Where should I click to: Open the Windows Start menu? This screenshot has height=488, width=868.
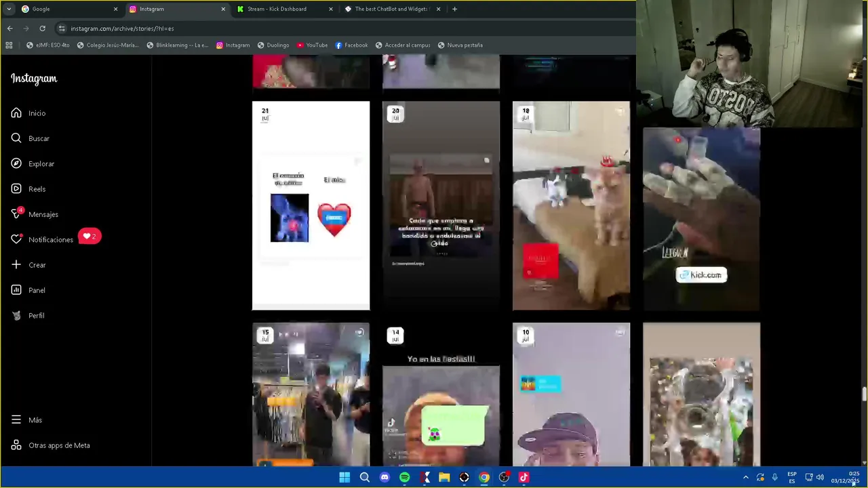tap(344, 477)
